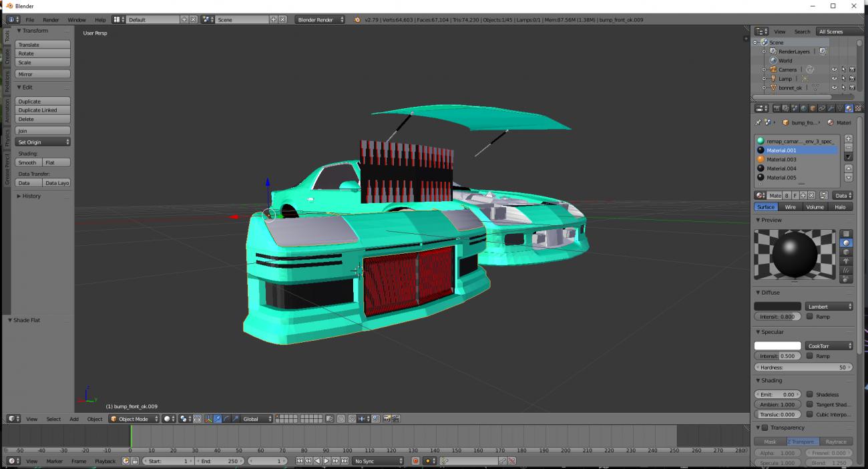Enable the Transparency panel checkbox

click(x=765, y=428)
